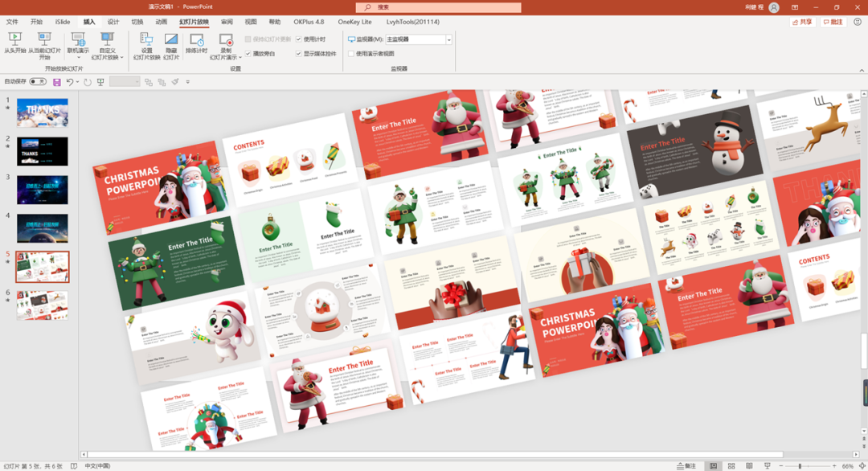Click Record Slide Show (录制) icon

226,39
